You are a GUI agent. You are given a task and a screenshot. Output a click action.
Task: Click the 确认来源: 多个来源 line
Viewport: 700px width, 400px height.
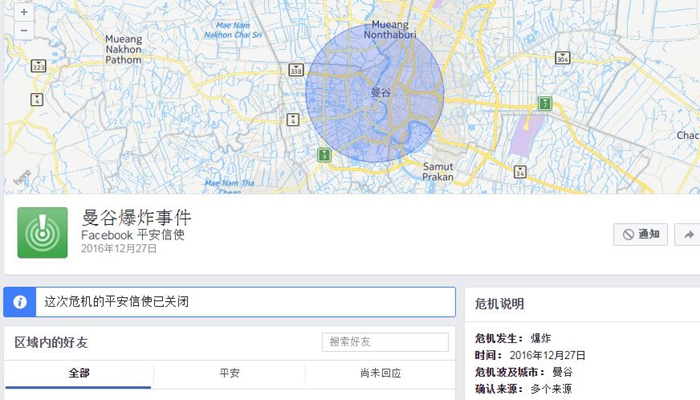(x=523, y=389)
